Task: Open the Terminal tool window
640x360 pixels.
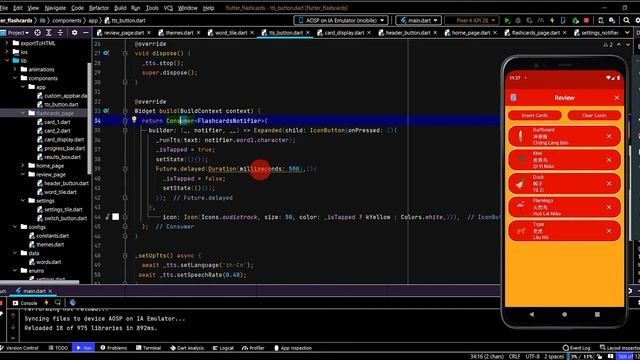Action: pos(149,348)
